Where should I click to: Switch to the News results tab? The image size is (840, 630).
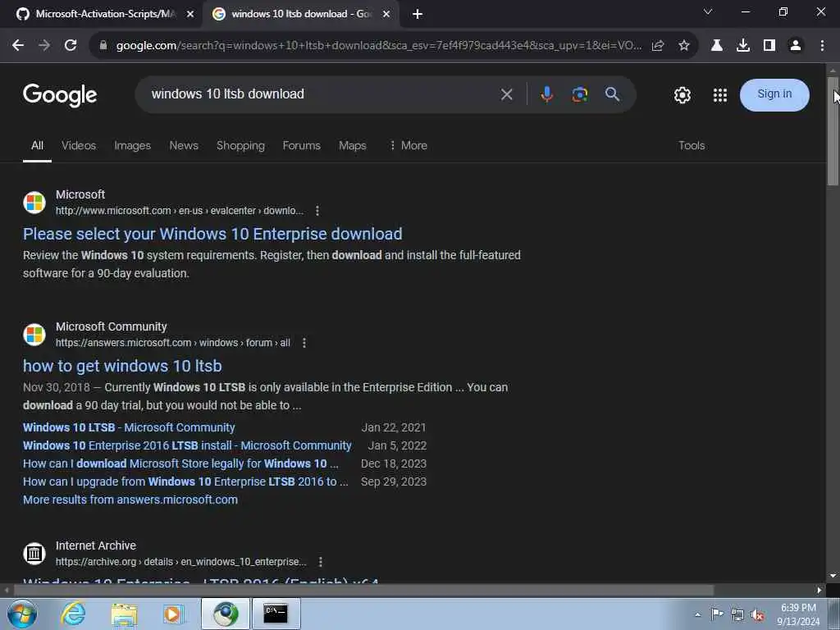184,146
